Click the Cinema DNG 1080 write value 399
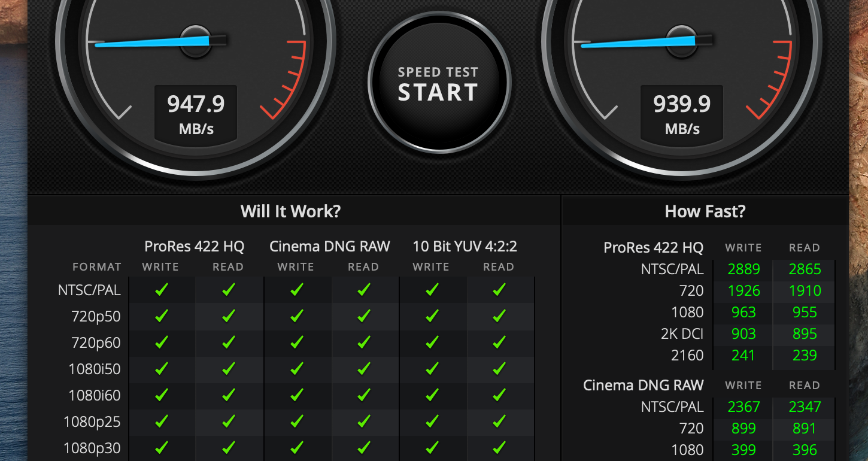This screenshot has height=461, width=868. (x=743, y=450)
